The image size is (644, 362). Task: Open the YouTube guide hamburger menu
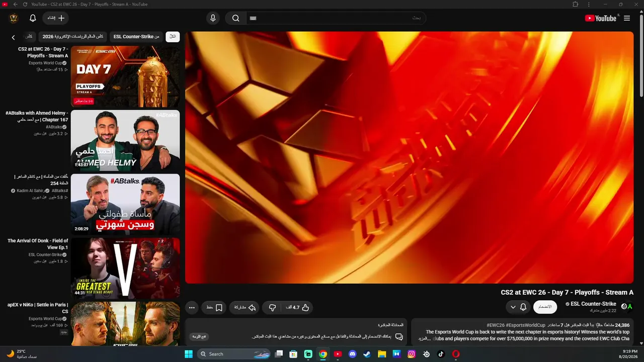tap(627, 18)
